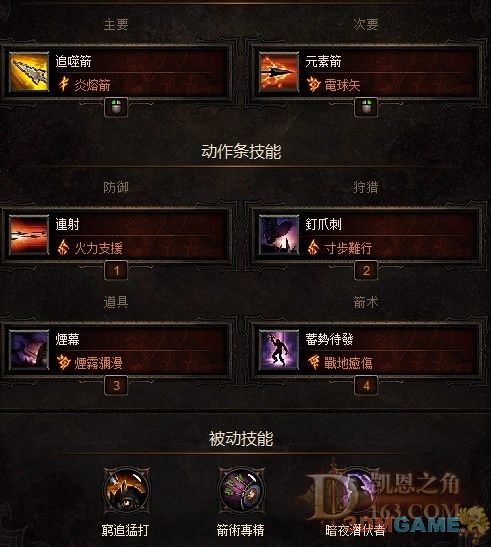
Task: Select the 窮追猛打 passive skill icon
Action: tap(126, 491)
